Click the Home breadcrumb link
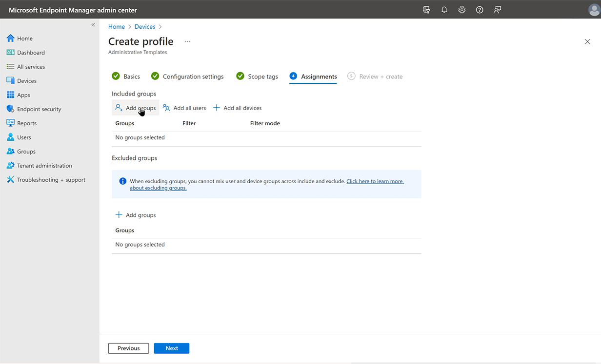 pyautogui.click(x=117, y=27)
